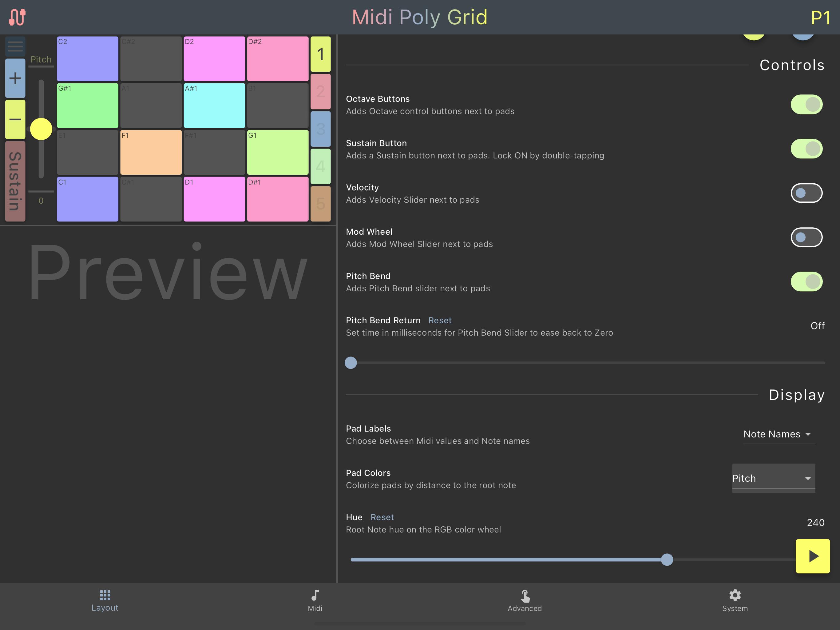Disable the Octave Buttons toggle

pos(806,105)
